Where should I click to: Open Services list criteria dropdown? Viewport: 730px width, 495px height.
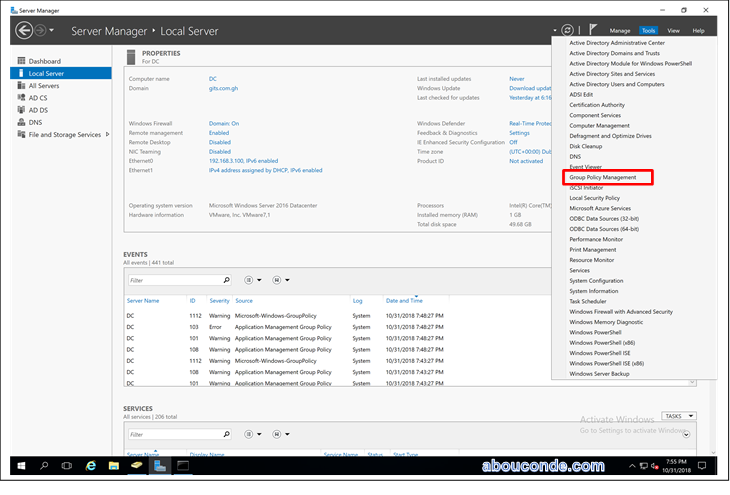253,434
